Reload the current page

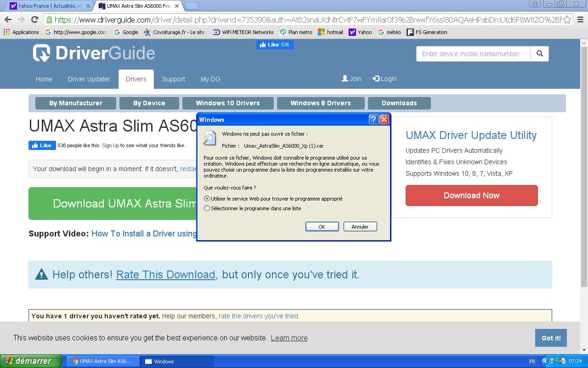pos(34,20)
